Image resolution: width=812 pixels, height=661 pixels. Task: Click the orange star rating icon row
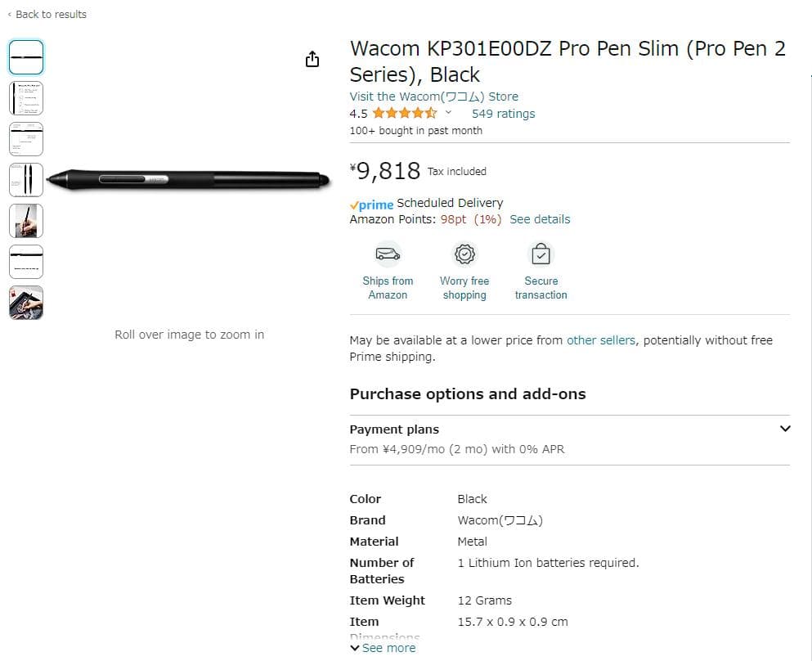pyautogui.click(x=406, y=114)
